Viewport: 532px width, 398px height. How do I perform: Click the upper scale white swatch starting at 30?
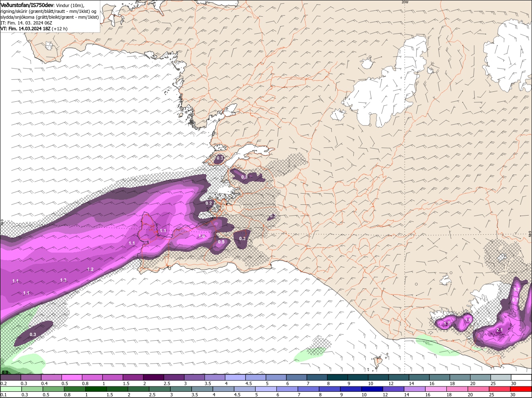click(x=521, y=377)
